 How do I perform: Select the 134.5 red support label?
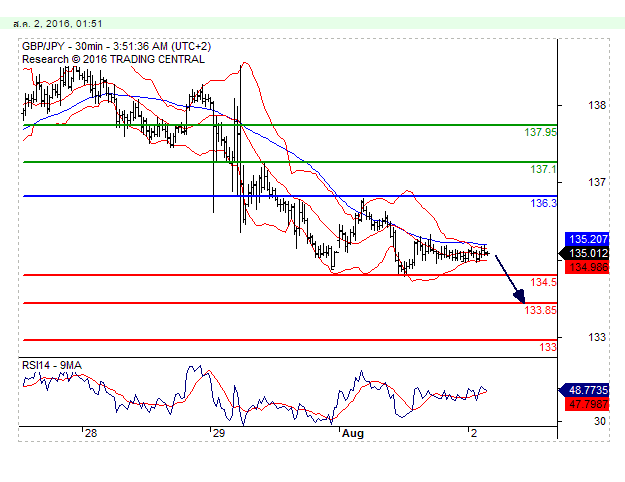[x=543, y=282]
